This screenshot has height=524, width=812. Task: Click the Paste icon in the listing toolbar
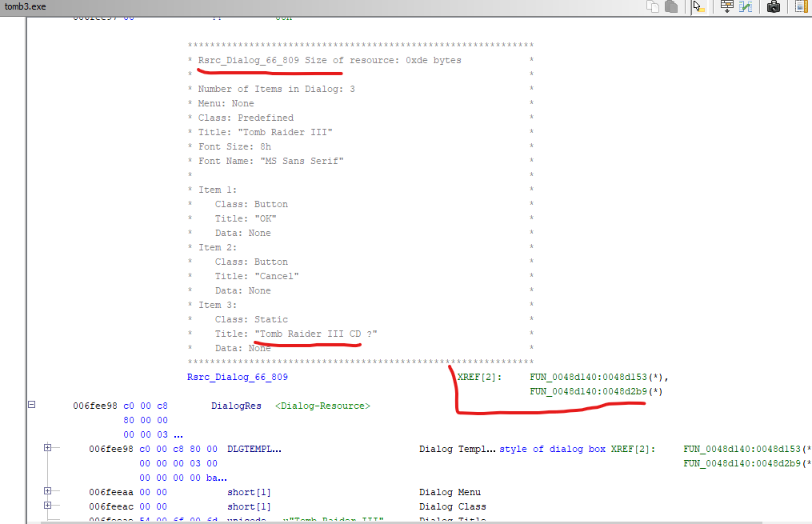(x=671, y=6)
